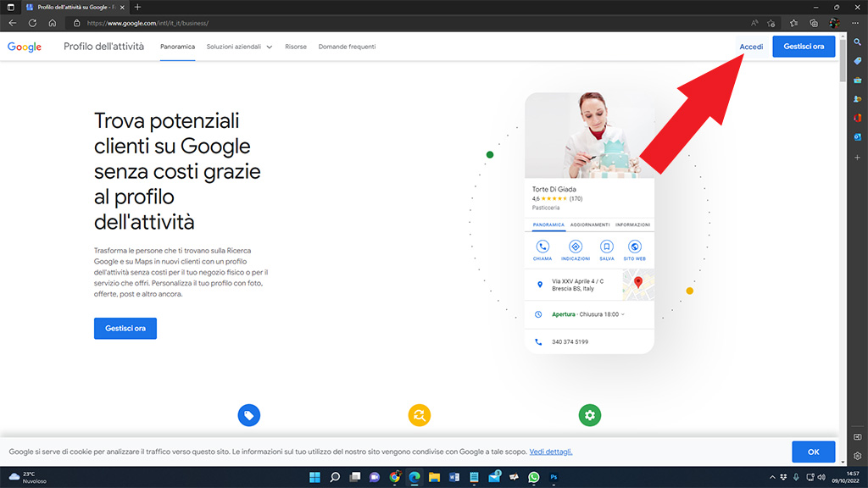
Task: Open Photoshop from the taskbar
Action: 554,477
